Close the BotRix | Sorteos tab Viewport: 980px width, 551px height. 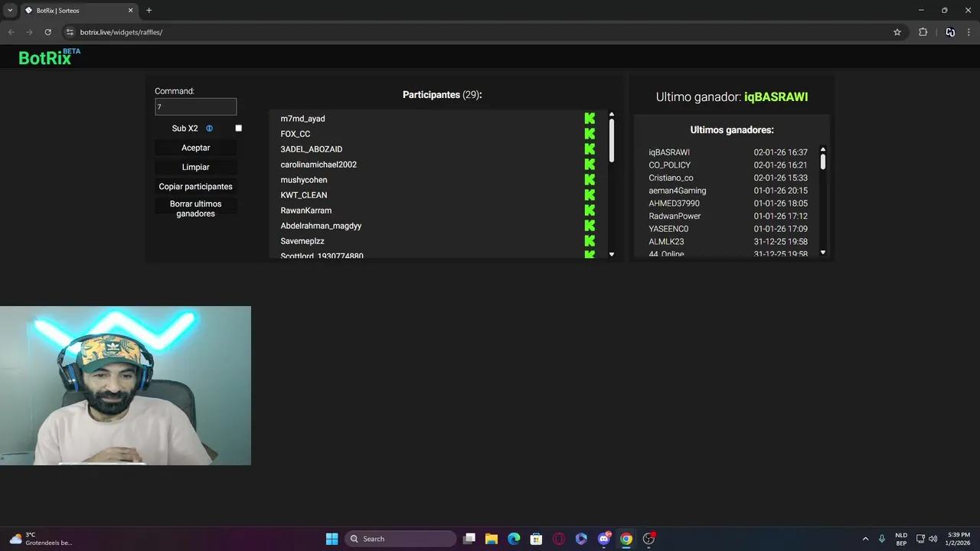pyautogui.click(x=130, y=11)
